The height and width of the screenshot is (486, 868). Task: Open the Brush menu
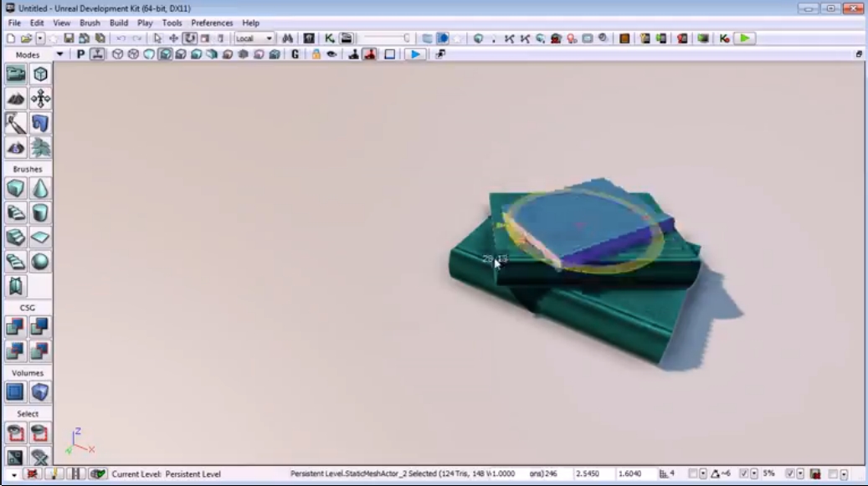[x=90, y=23]
